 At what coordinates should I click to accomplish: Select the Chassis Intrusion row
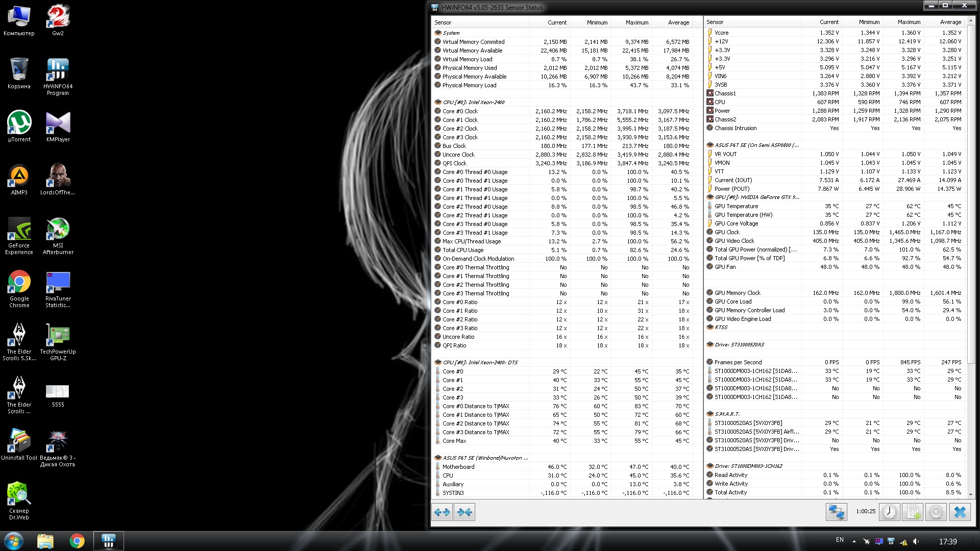[835, 128]
